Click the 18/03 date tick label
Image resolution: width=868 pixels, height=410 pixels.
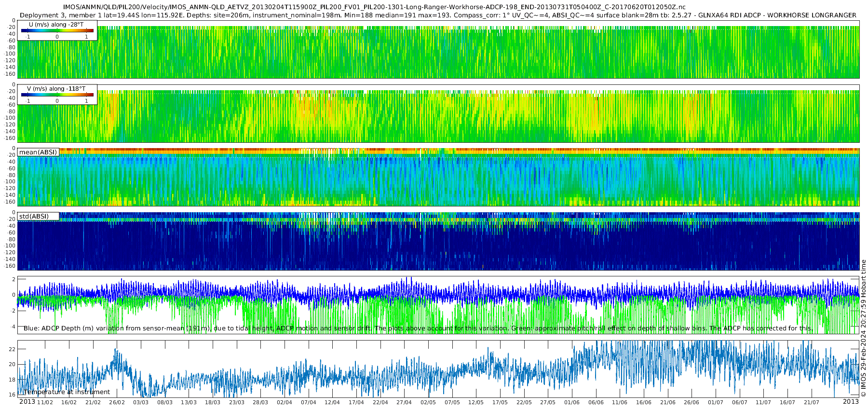point(213,402)
